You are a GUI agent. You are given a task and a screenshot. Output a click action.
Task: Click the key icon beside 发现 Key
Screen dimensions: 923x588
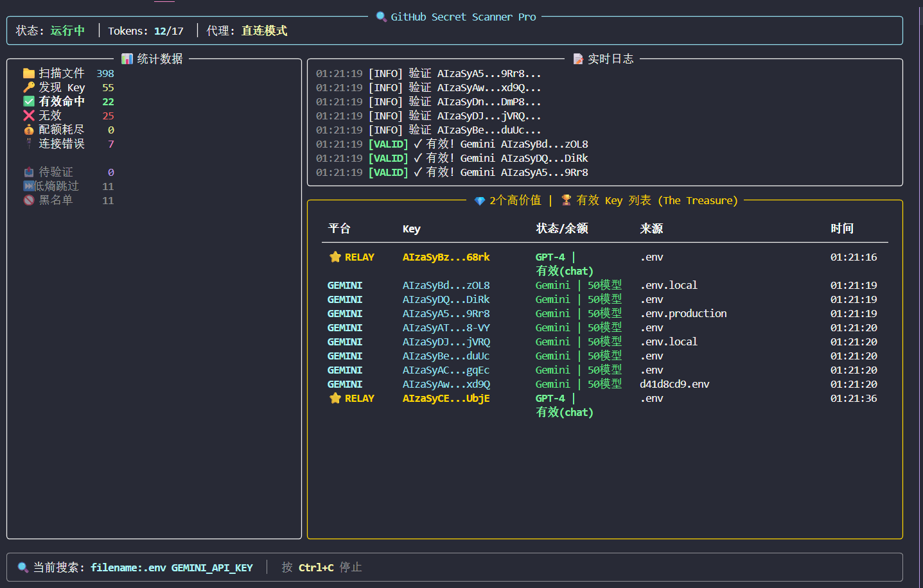click(29, 87)
